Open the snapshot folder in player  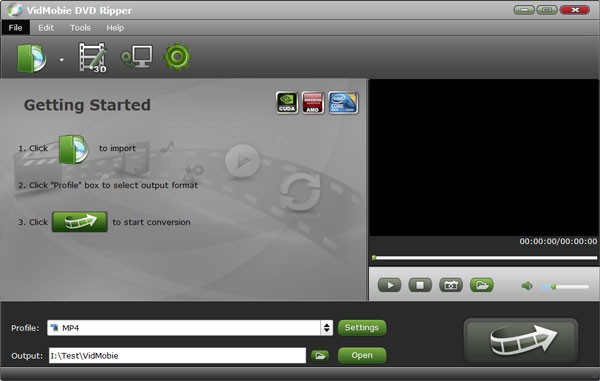click(x=482, y=285)
